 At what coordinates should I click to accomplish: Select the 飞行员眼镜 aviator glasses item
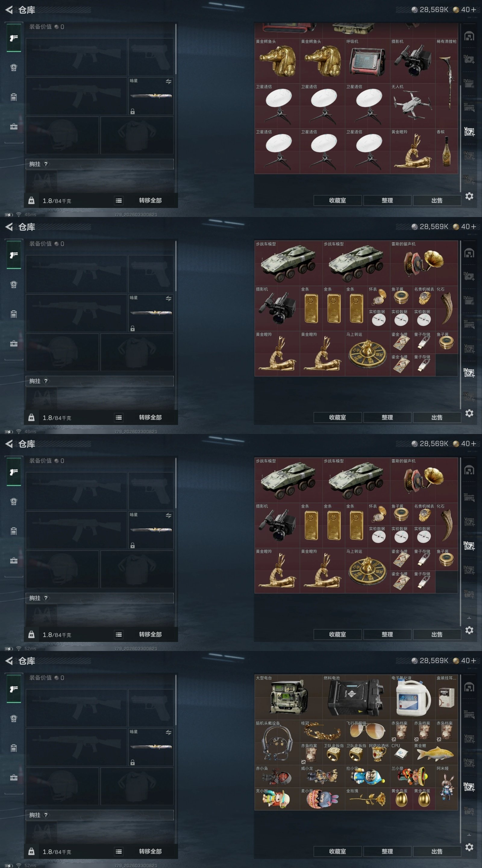coord(368,731)
